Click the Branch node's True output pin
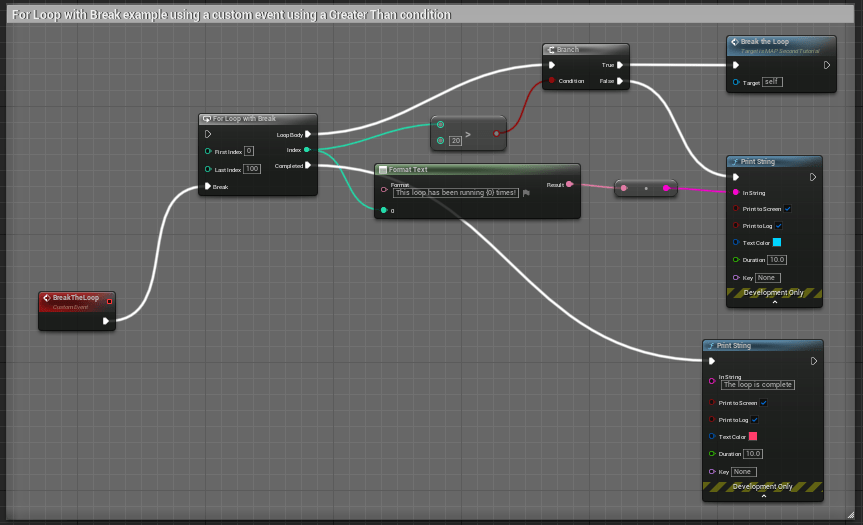The image size is (863, 525). pyautogui.click(x=620, y=65)
